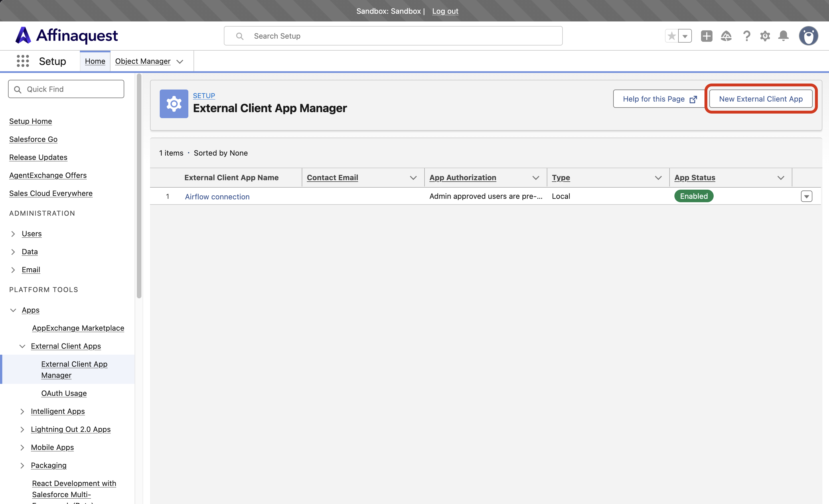Image resolution: width=829 pixels, height=504 pixels.
Task: Expand the Users tree section
Action: click(13, 234)
